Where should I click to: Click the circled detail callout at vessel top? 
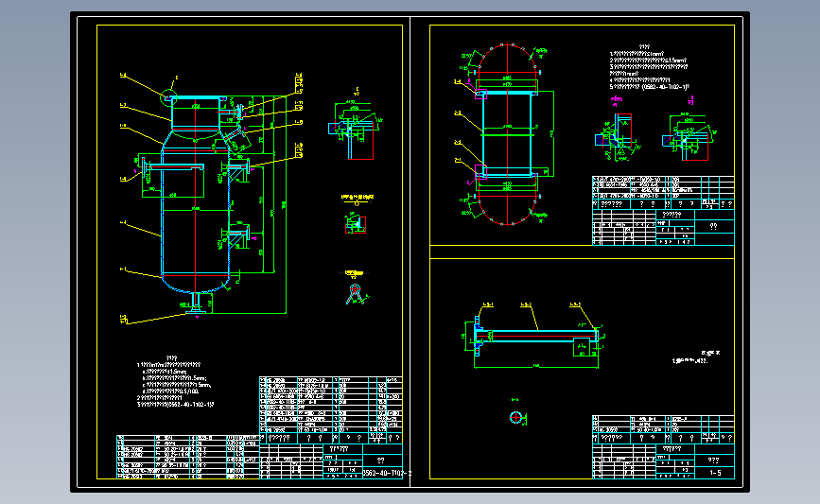click(168, 97)
